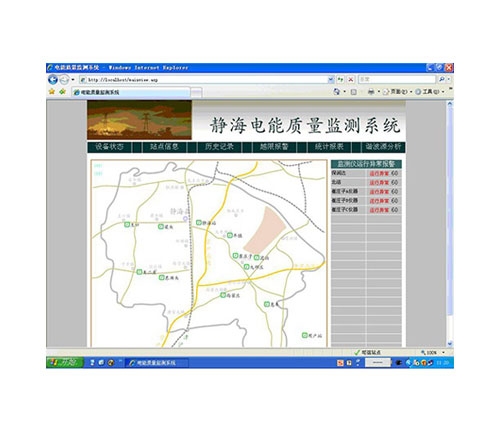Click the Refresh icon beside address bar
Image resolution: width=500 pixels, height=430 pixels.
(340, 79)
